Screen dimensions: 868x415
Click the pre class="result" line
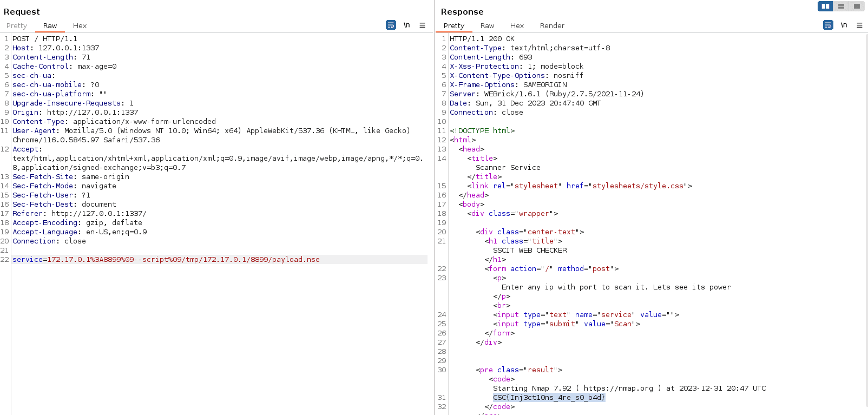tap(519, 370)
